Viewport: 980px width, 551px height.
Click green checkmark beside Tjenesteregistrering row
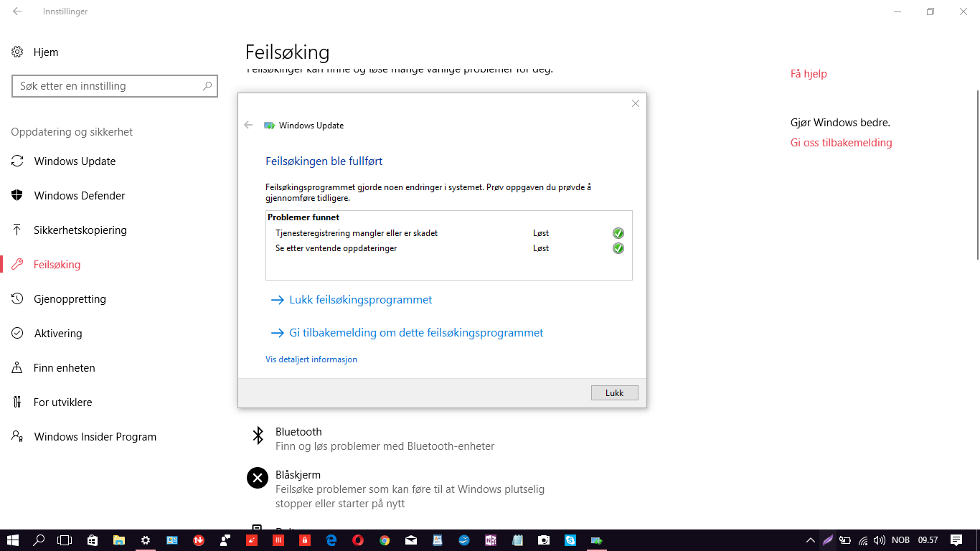pos(618,233)
